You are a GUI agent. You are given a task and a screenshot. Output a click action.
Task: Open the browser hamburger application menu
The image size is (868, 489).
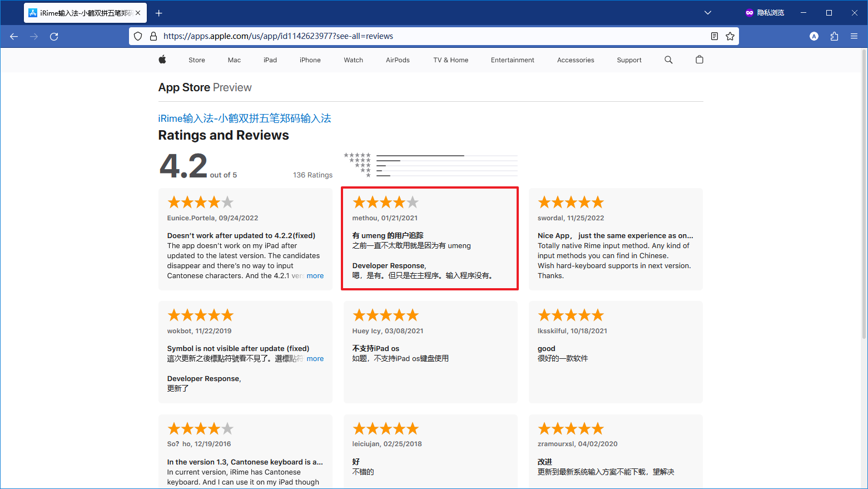[854, 36]
